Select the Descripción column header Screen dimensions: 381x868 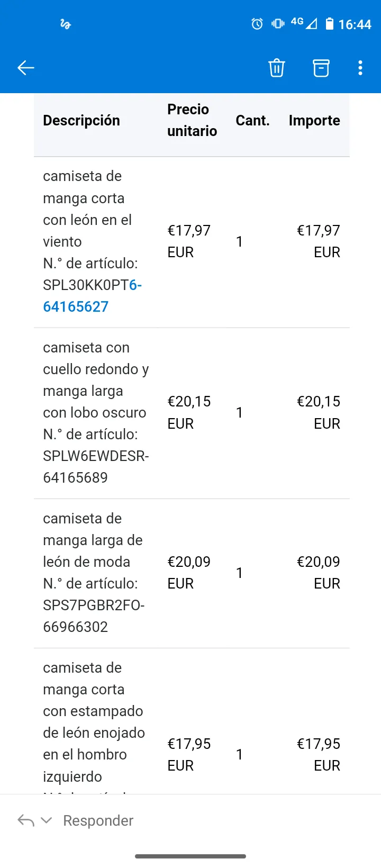tap(81, 121)
